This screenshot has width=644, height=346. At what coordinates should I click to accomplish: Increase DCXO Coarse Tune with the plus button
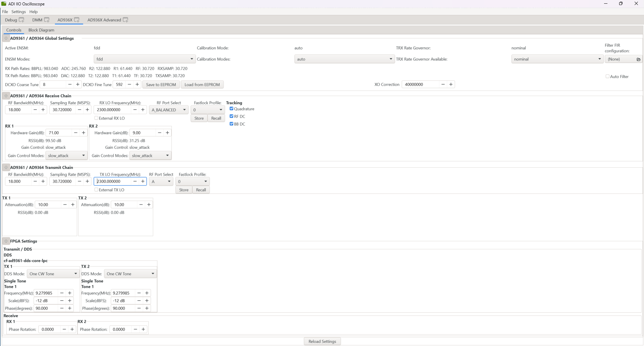pos(78,84)
